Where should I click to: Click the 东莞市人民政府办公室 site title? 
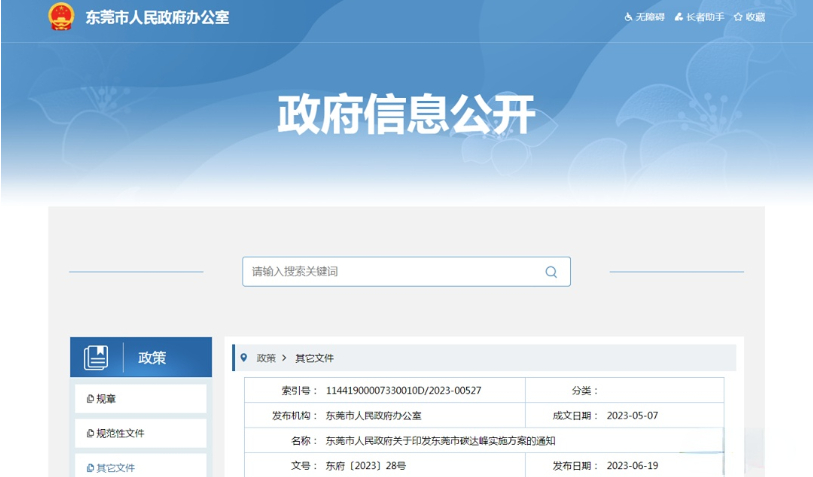[157, 17]
